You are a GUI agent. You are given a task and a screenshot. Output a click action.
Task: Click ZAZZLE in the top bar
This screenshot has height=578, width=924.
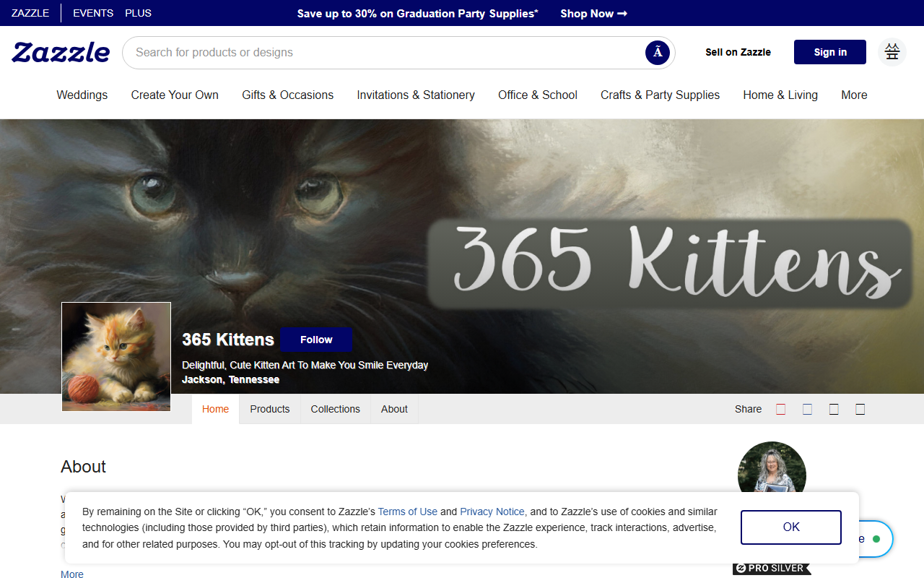click(30, 13)
